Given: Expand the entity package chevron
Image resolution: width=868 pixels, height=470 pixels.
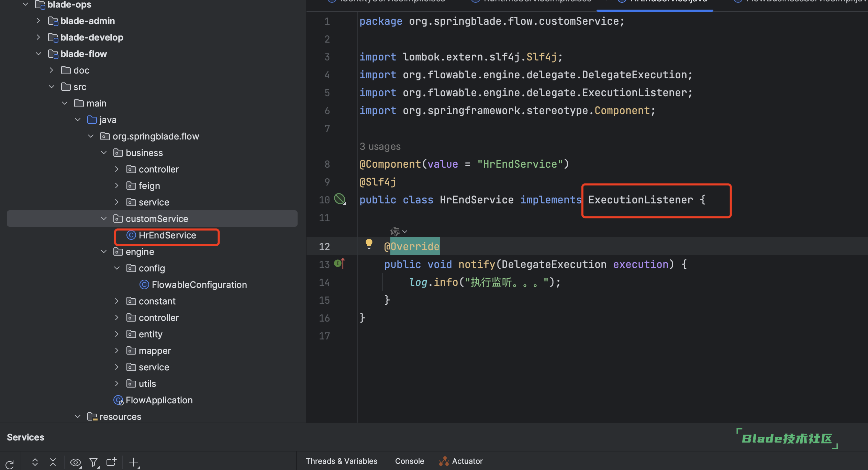Looking at the screenshot, I should pyautogui.click(x=116, y=334).
